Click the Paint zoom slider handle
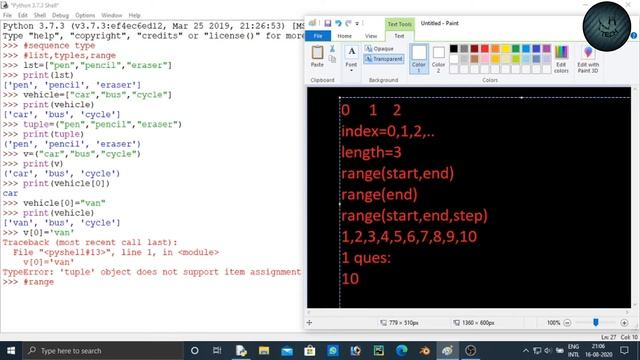640x360 pixels. tap(596, 323)
